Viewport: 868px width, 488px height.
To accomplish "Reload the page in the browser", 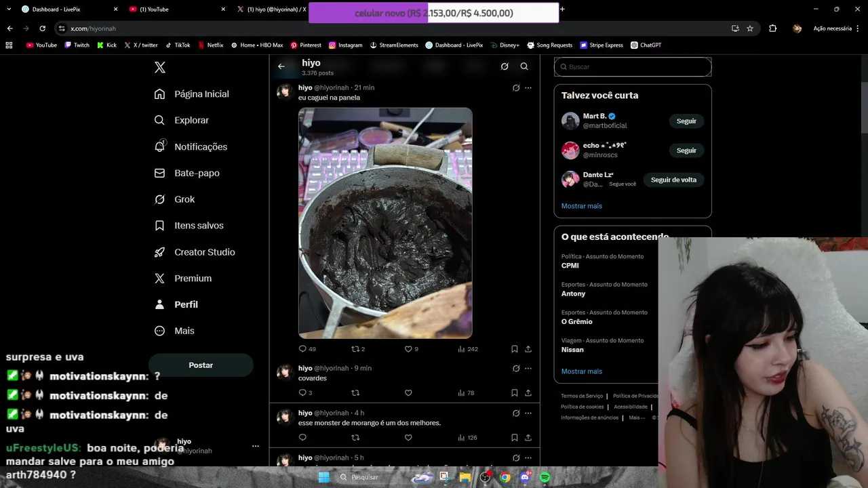I will (x=42, y=28).
